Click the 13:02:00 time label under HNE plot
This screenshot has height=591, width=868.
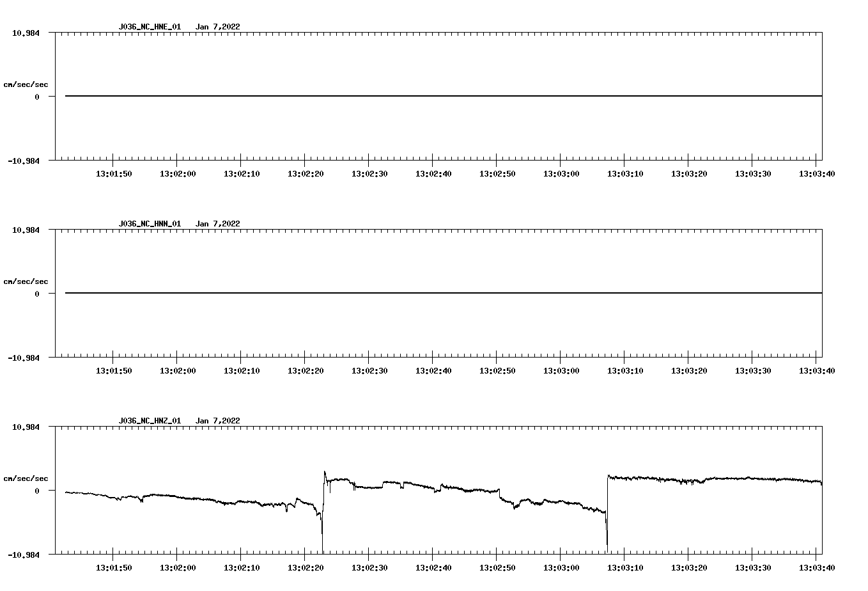pyautogui.click(x=178, y=174)
